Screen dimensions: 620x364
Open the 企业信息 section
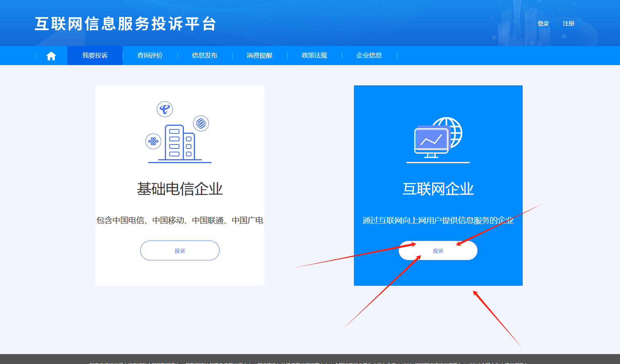(369, 55)
